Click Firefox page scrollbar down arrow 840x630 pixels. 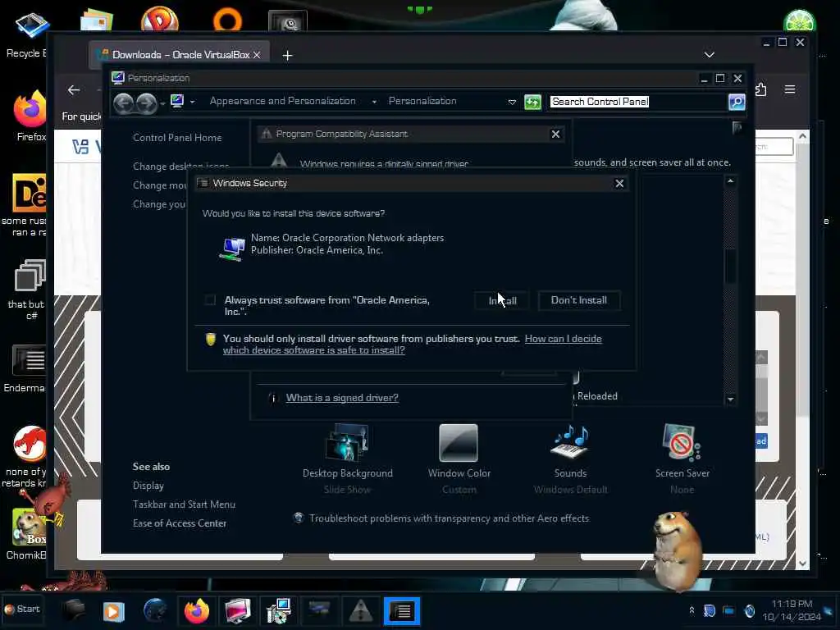coord(802,563)
